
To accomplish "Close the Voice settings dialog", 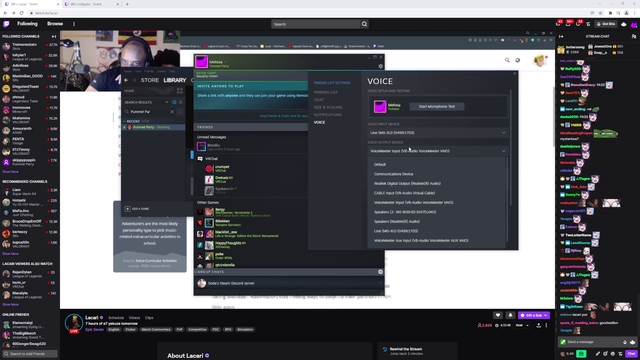I will coord(514,74).
